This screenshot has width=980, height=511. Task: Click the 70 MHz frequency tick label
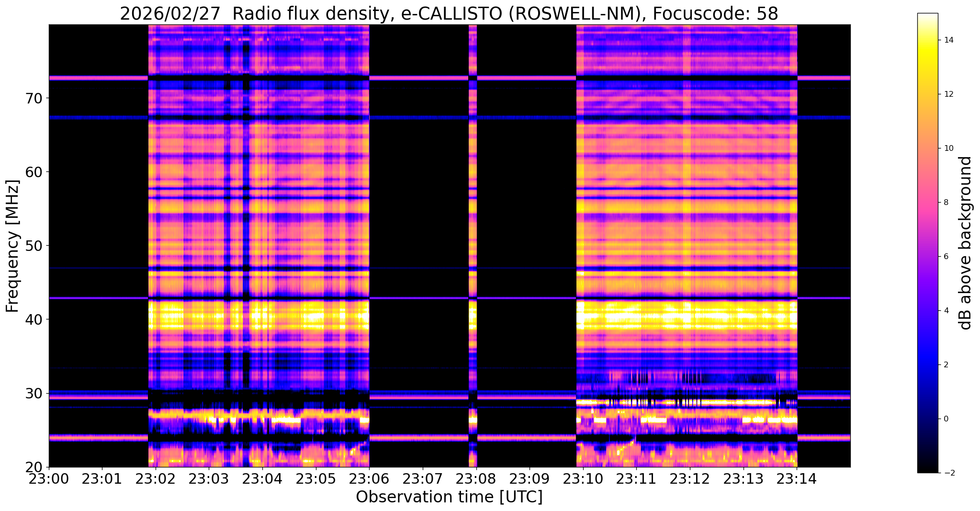(34, 98)
